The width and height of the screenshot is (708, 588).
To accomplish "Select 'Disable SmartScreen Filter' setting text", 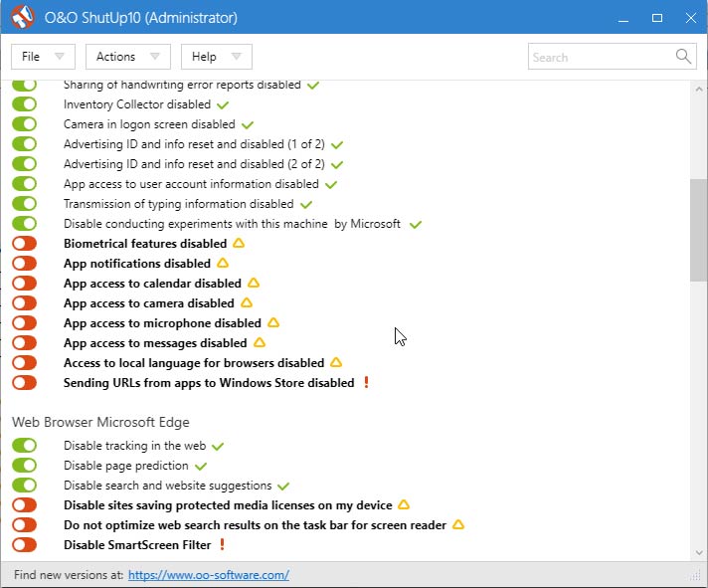I will click(x=137, y=544).
